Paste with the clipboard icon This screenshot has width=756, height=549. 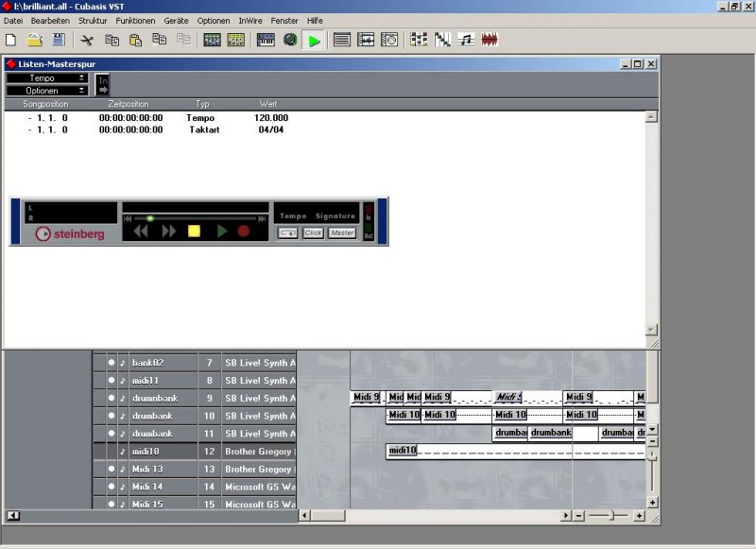click(x=135, y=40)
